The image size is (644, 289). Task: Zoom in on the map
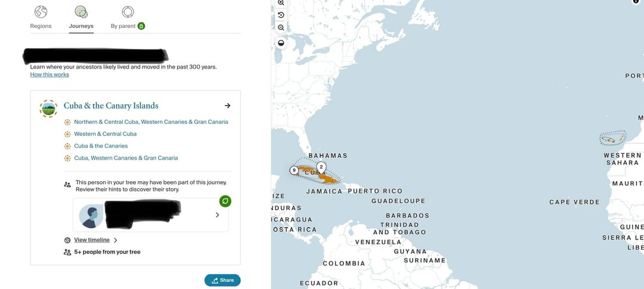281,3
